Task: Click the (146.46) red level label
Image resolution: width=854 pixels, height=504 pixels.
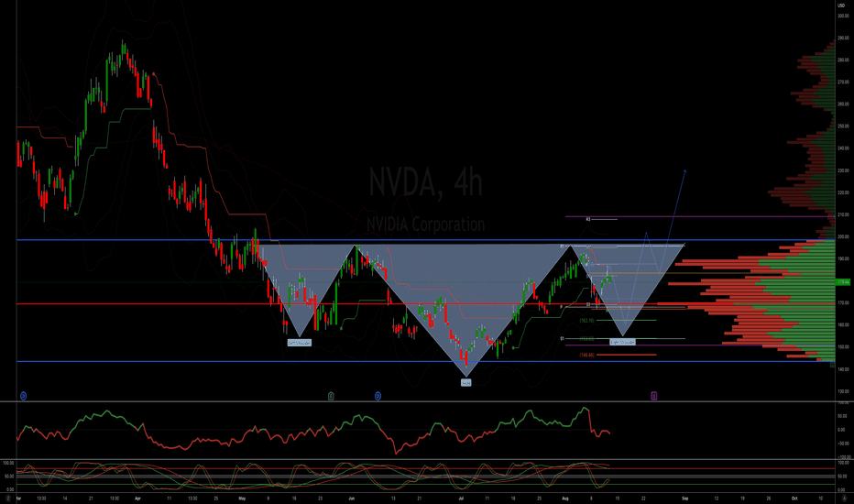Action: (x=586, y=356)
